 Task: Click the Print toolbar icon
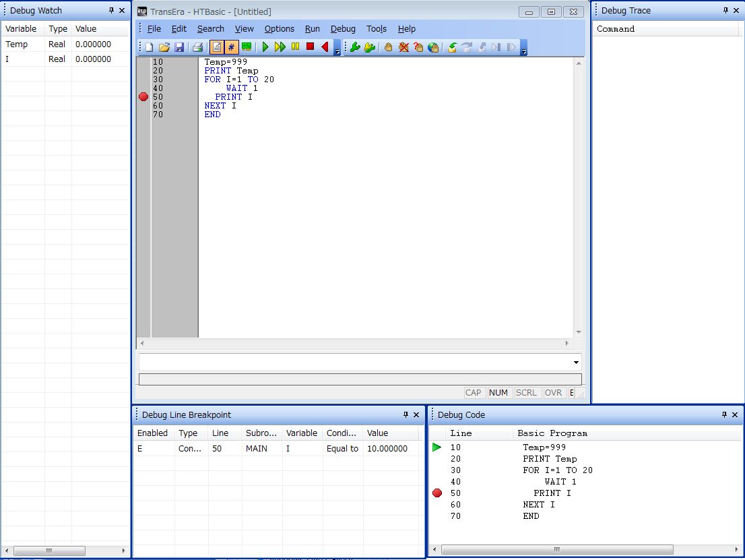197,47
